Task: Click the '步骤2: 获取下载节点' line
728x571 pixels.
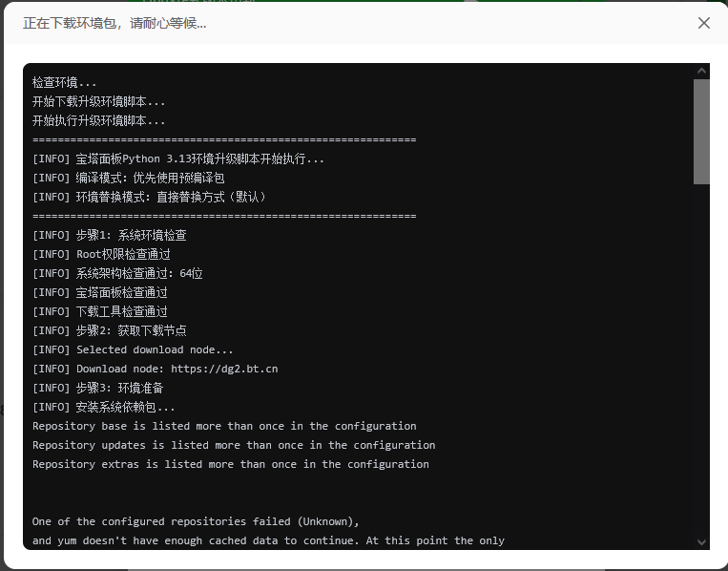Action: pyautogui.click(x=110, y=330)
